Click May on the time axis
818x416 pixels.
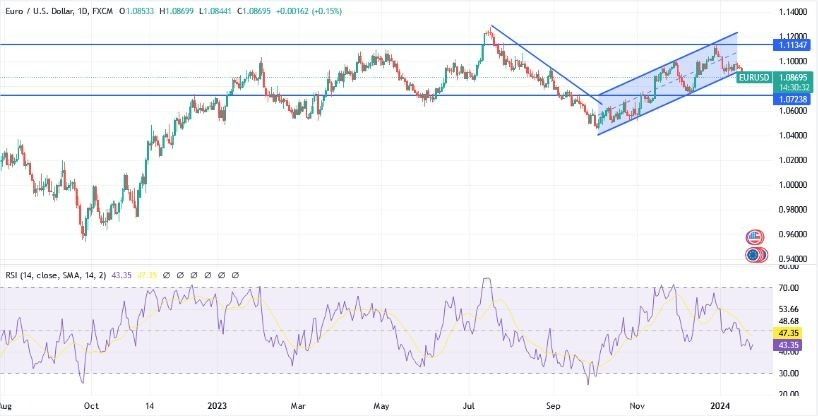click(x=381, y=406)
